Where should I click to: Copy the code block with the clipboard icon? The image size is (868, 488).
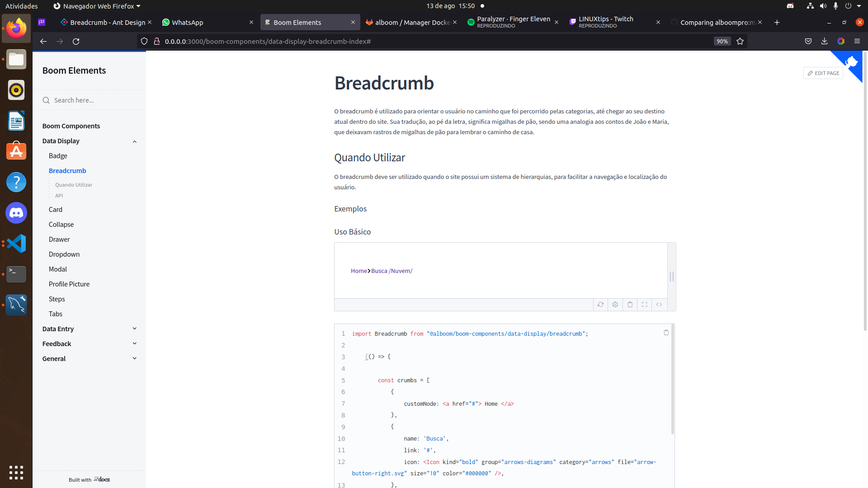666,333
